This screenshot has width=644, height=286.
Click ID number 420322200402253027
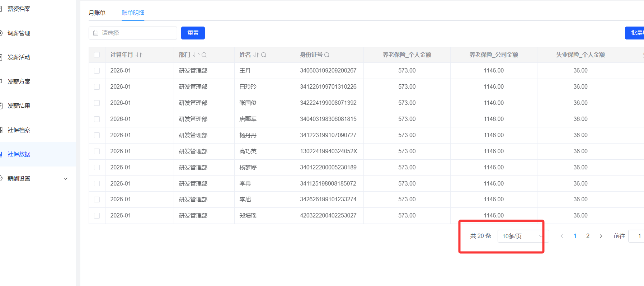pos(328,216)
